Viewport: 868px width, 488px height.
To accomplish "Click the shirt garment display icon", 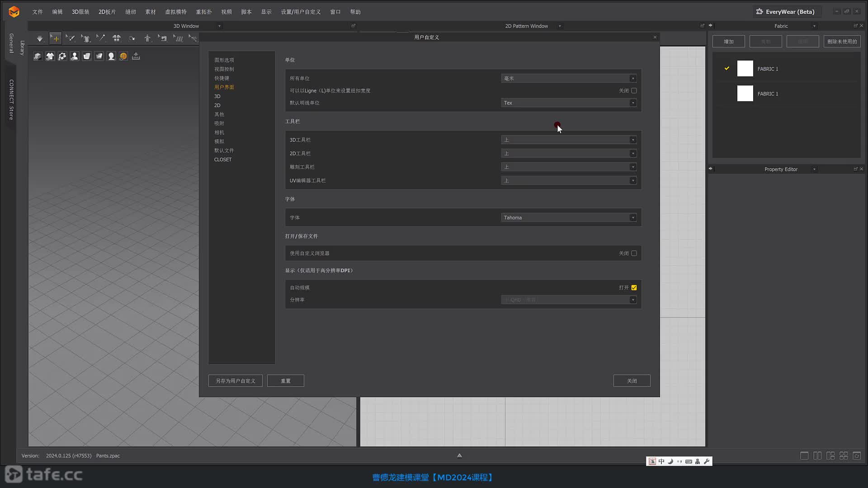I will click(x=50, y=56).
